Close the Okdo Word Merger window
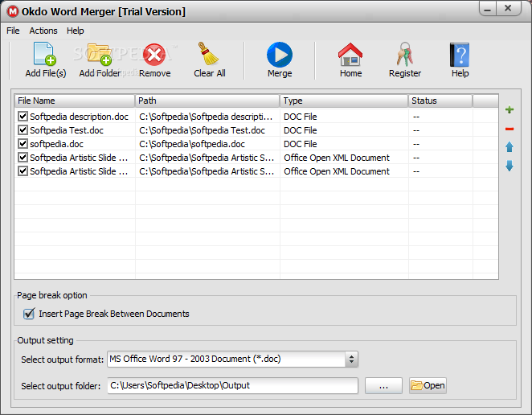532x415 pixels. pos(508,9)
